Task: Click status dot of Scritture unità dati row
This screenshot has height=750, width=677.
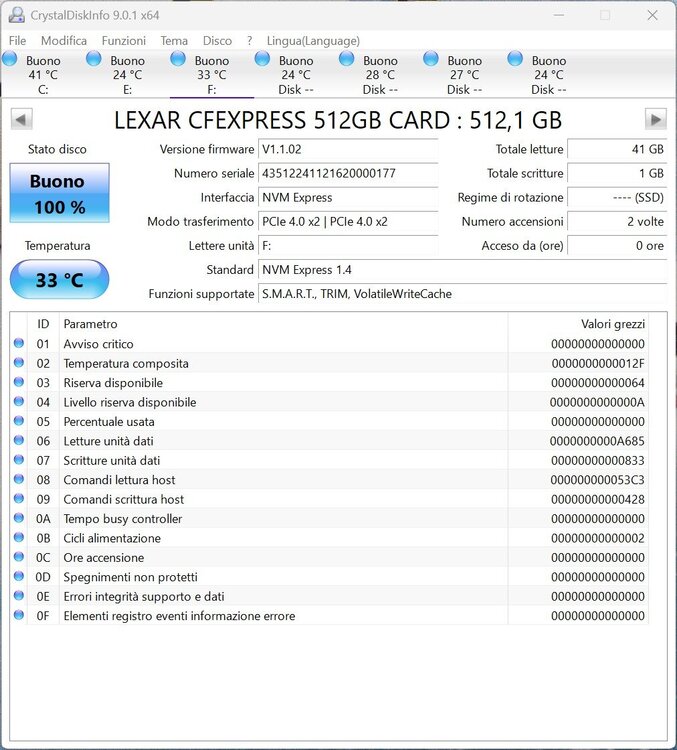Action: coord(19,460)
